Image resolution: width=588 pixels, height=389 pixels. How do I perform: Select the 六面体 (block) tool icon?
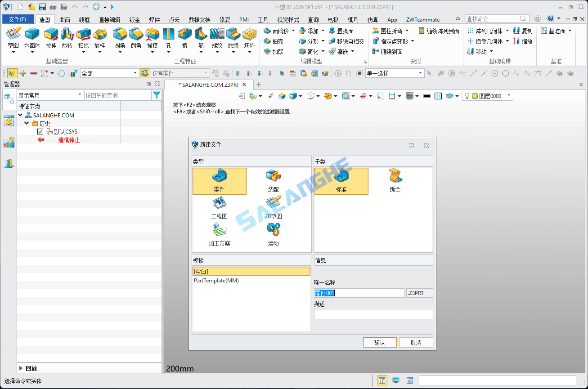[32, 34]
